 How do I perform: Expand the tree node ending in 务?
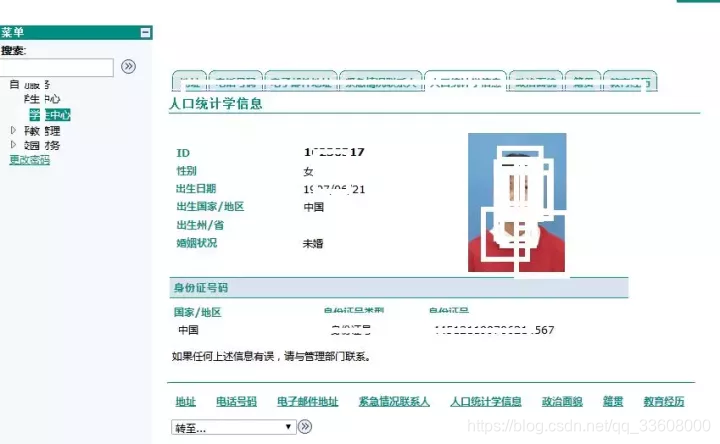click(13, 145)
